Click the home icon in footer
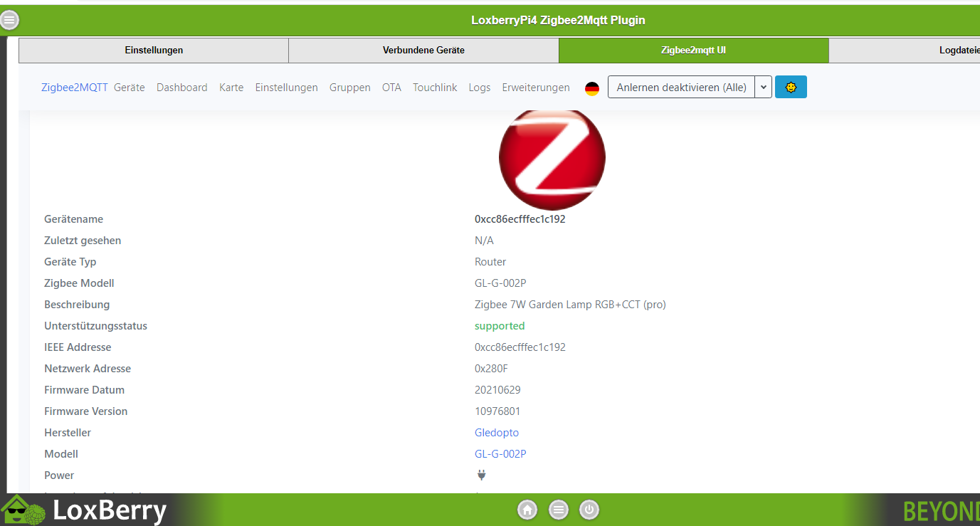 click(x=527, y=510)
